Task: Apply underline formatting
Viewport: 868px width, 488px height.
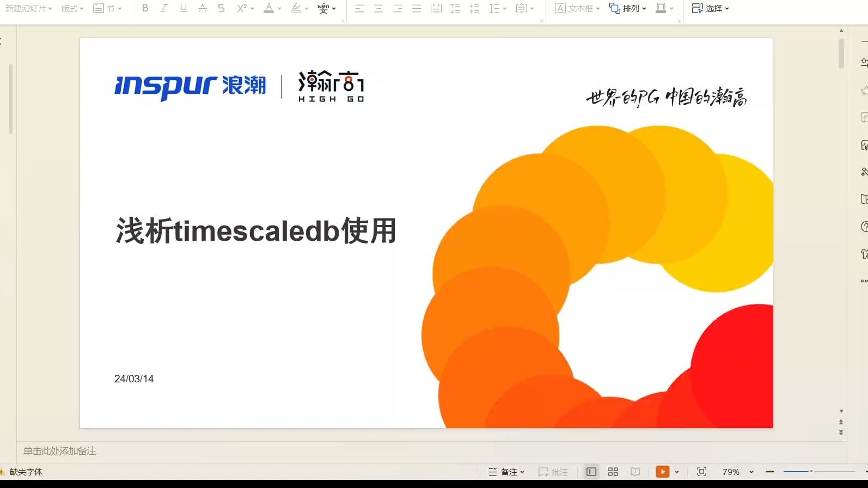Action: click(183, 8)
